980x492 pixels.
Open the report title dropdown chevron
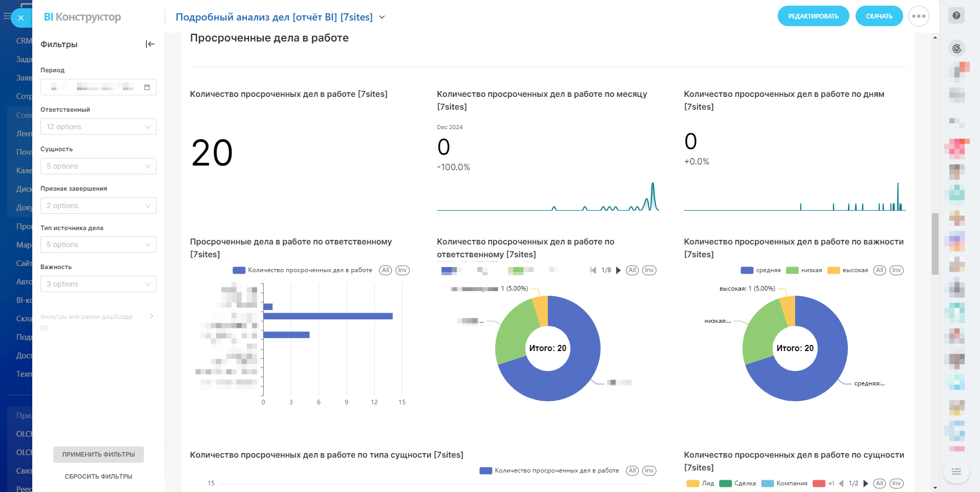[x=382, y=17]
